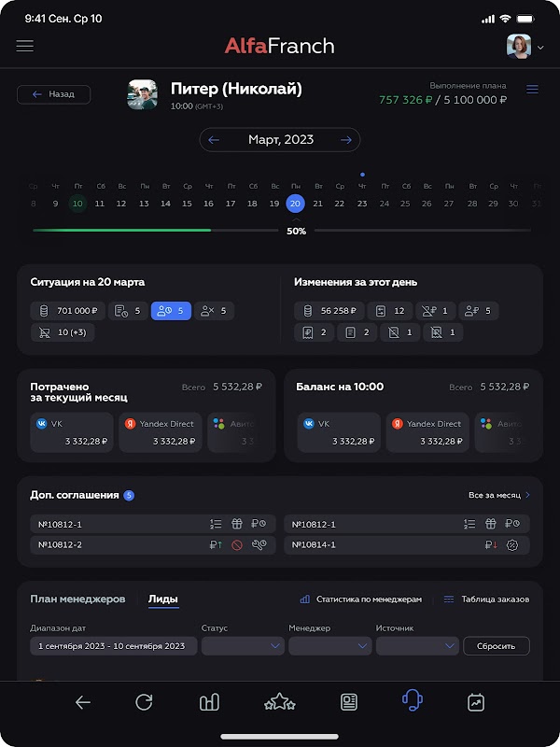Open the stars rating icon in bottom bar
560x747 pixels.
(x=280, y=702)
